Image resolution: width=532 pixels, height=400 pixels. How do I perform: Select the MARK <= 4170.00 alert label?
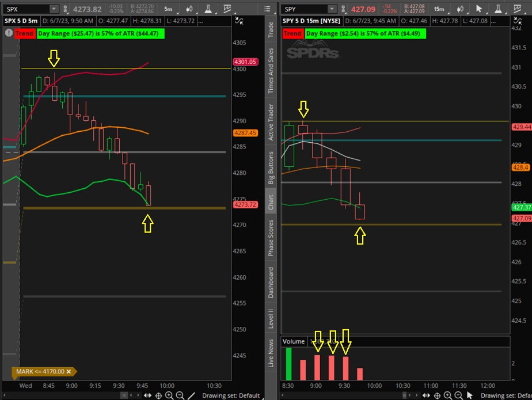40,371
